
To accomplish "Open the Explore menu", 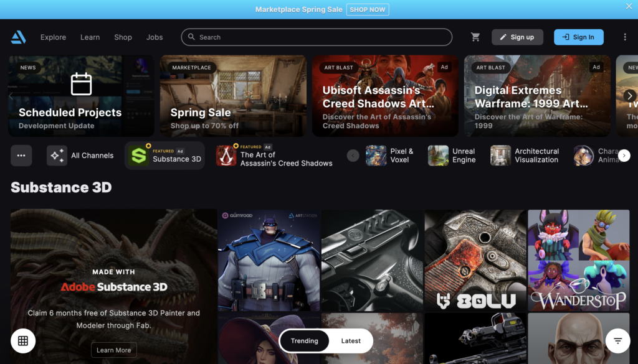I will pos(54,37).
